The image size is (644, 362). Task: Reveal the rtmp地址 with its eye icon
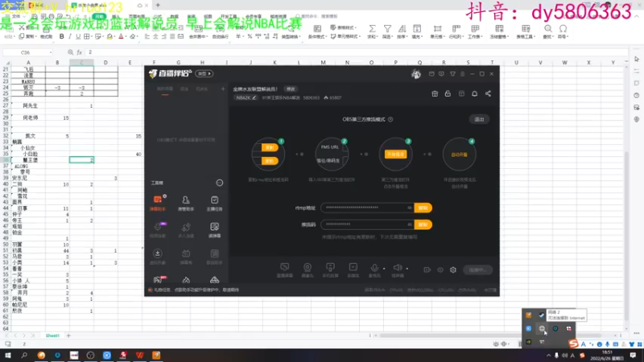410,208
